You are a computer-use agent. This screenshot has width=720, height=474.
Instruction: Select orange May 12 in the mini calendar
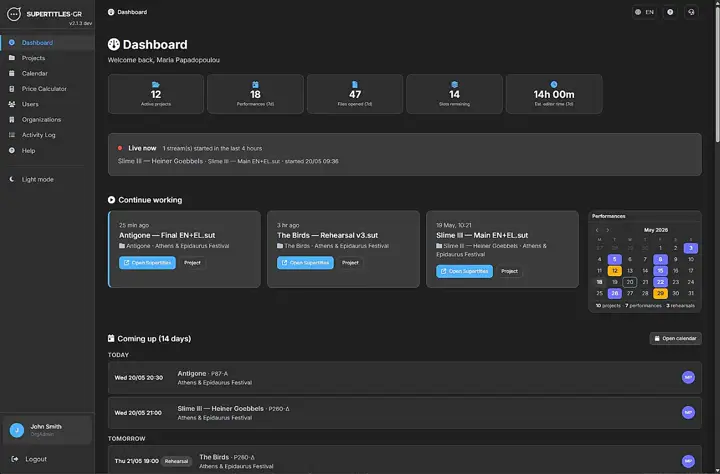(614, 271)
